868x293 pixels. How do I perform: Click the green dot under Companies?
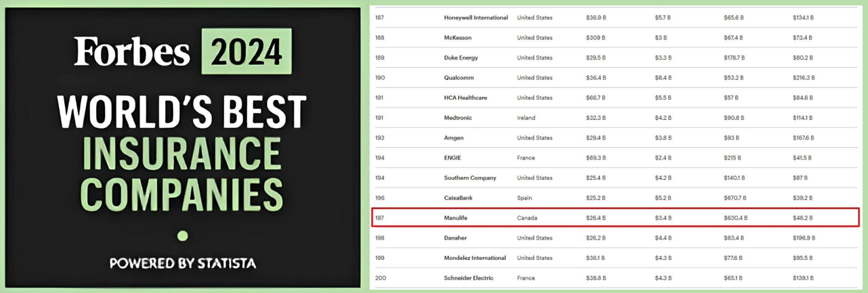182,235
